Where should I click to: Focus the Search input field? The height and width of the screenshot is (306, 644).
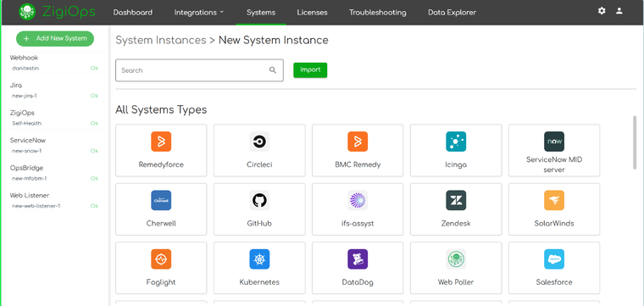coord(199,70)
